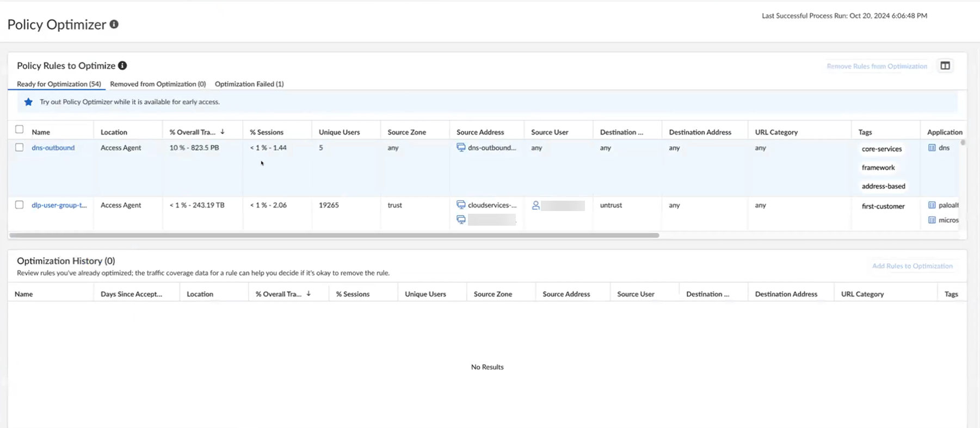The width and height of the screenshot is (980, 428).
Task: Open the dns-outbound rule link
Action: 53,148
